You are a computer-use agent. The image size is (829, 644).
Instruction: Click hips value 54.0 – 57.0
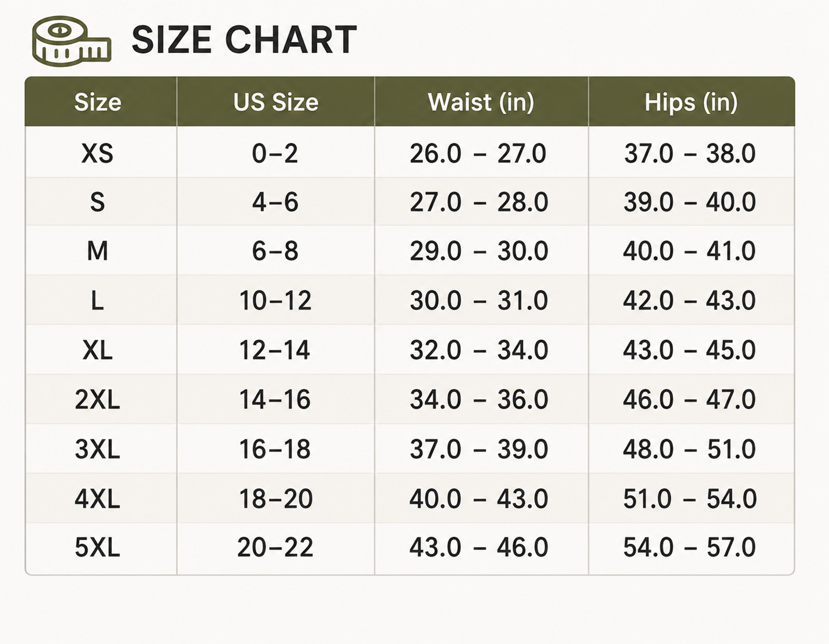(689, 547)
